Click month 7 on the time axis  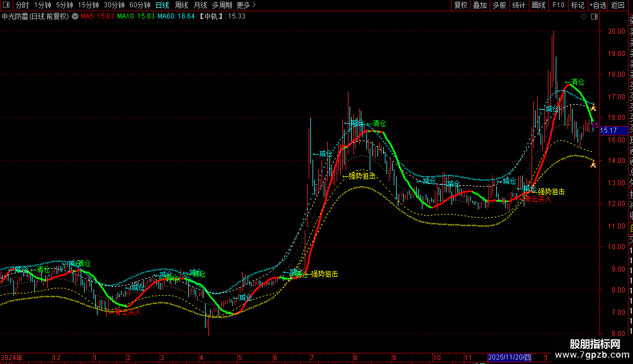312,358
